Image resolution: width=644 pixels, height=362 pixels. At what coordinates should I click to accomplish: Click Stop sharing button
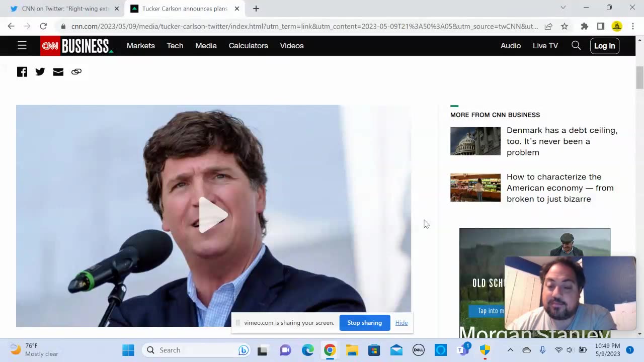point(364,323)
